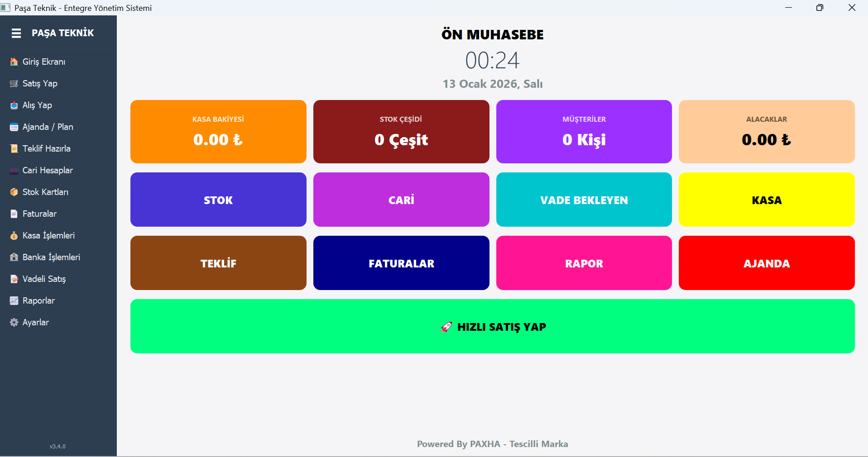Select Teklif Hazırla in the sidebar
This screenshot has height=457, width=868.
coord(46,148)
